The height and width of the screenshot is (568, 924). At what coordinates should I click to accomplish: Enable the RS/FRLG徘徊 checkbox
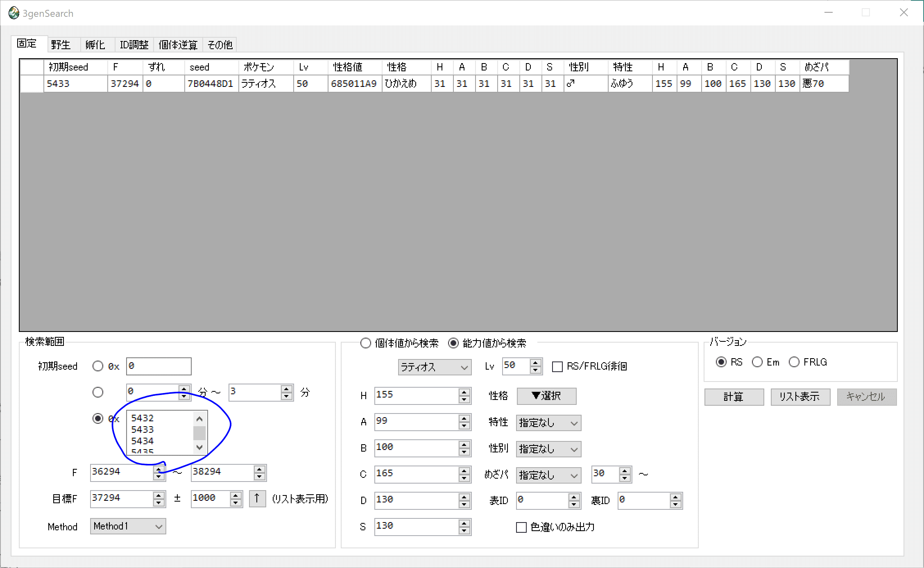coord(557,366)
